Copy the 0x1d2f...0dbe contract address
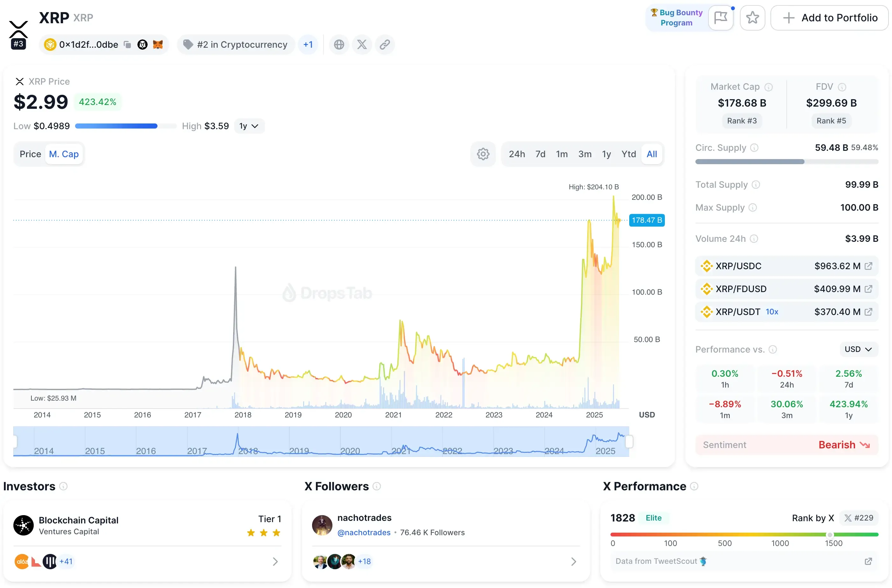Viewport: 892px width, 588px height. pyautogui.click(x=127, y=44)
